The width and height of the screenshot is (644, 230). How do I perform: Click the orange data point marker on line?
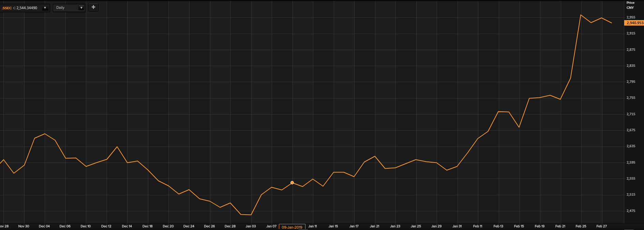pos(292,183)
